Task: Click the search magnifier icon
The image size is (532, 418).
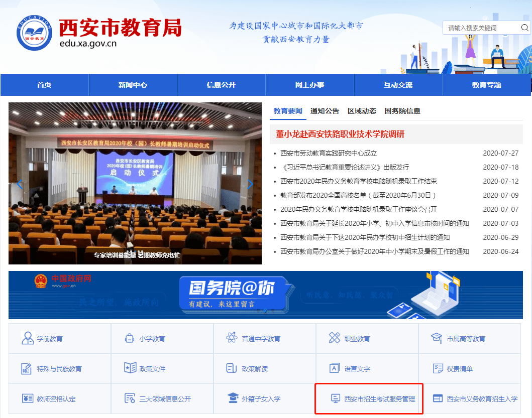Action: click(x=524, y=28)
